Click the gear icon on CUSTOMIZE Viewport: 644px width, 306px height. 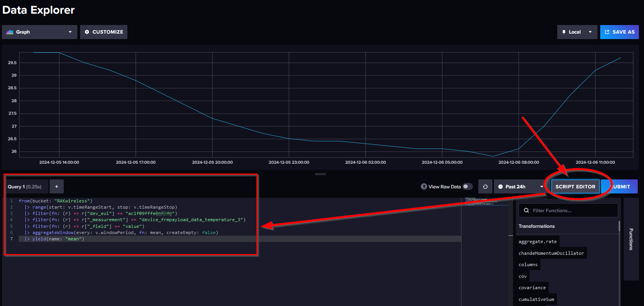point(87,32)
